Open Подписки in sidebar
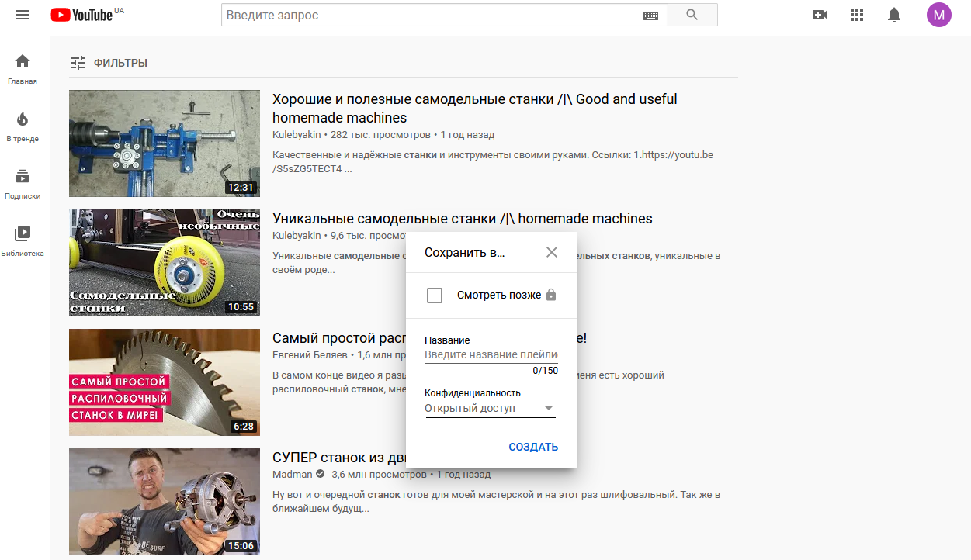Screen dimensions: 971x560 coord(23,183)
